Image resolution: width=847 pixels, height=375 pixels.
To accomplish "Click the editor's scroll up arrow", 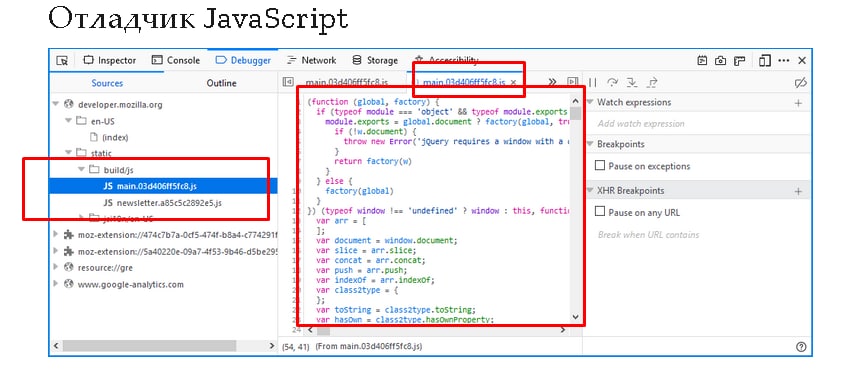I will pos(575,101).
